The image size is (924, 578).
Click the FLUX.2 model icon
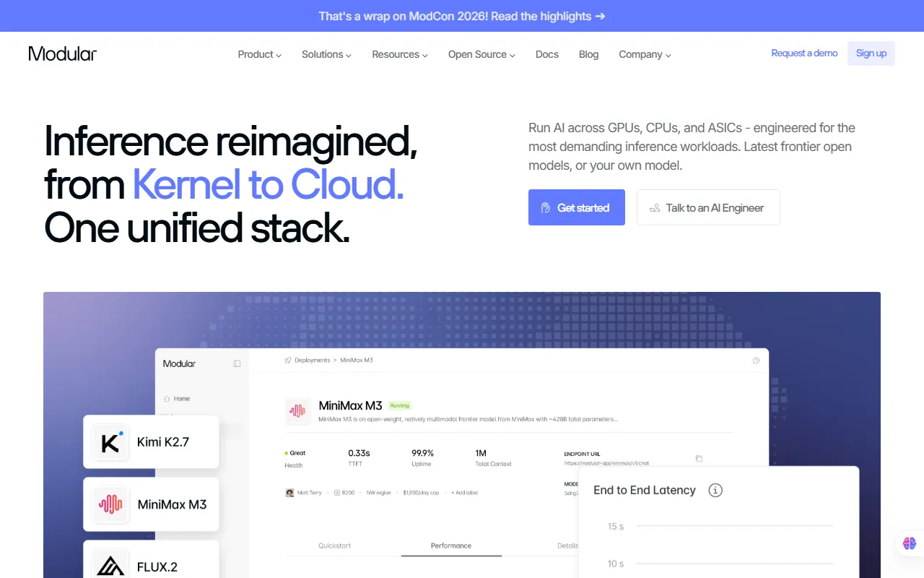tap(110, 564)
